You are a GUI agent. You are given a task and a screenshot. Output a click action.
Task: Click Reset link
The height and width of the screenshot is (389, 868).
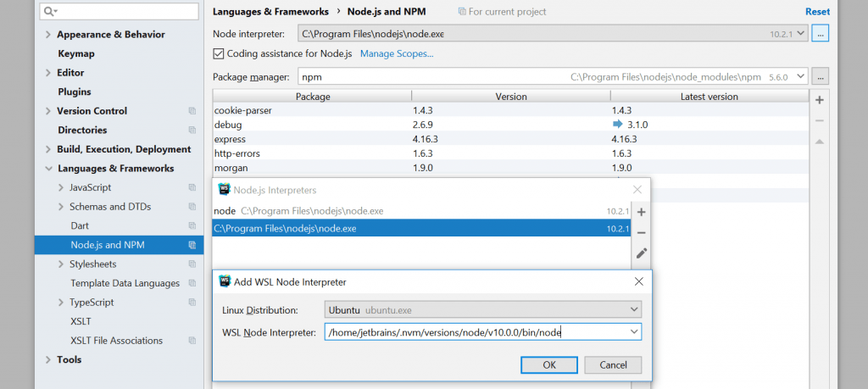[818, 12]
